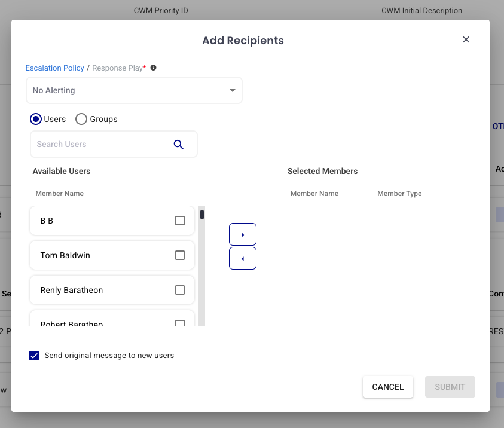The width and height of the screenshot is (504, 428).
Task: Click Member Name header under Selected Members
Action: click(x=314, y=194)
